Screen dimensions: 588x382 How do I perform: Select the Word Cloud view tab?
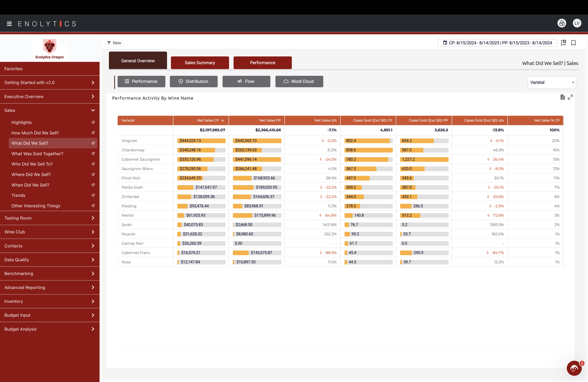[299, 81]
